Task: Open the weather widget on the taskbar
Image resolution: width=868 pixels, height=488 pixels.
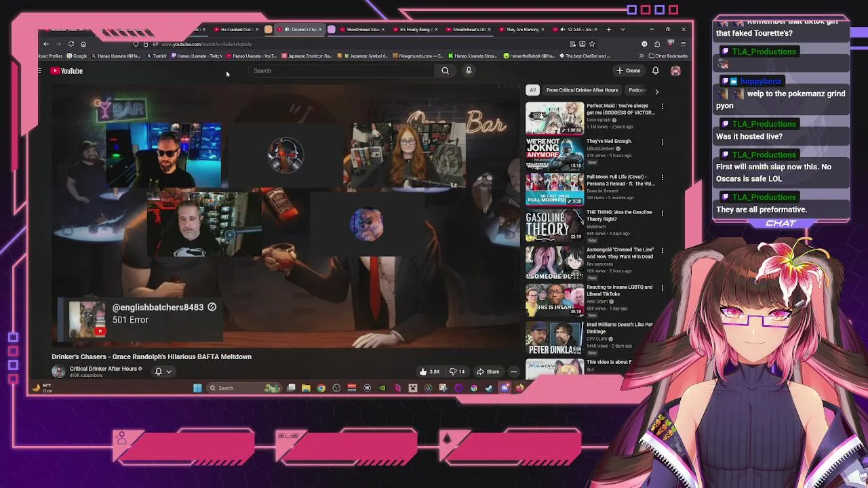Action: click(x=42, y=388)
